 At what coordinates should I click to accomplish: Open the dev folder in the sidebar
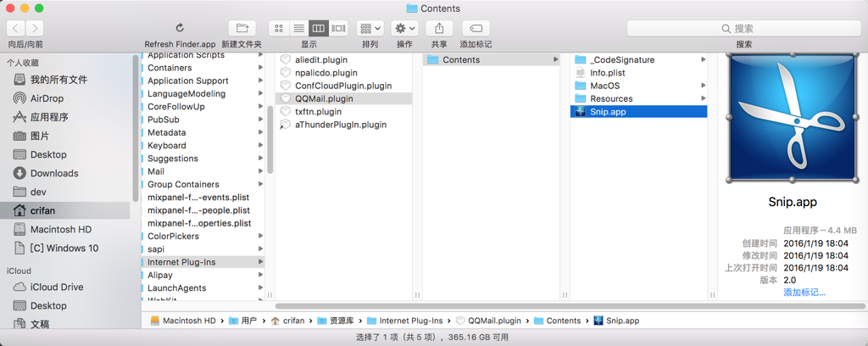(66, 193)
